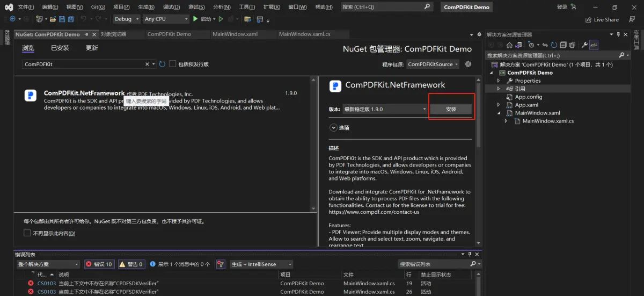Viewport: 644px width, 296px height.
Task: Open the Any CPU platform dropdown
Action: coord(166,19)
